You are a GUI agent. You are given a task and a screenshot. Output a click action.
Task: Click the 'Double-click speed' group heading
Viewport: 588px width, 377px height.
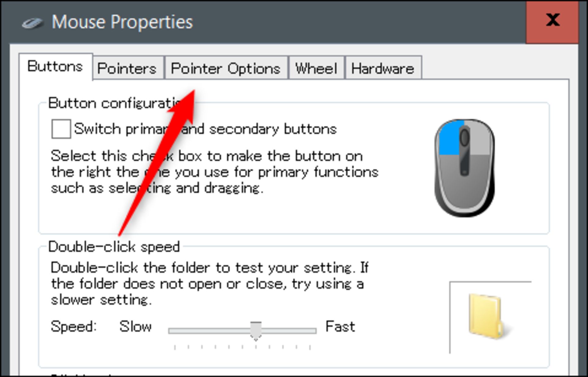click(x=114, y=247)
